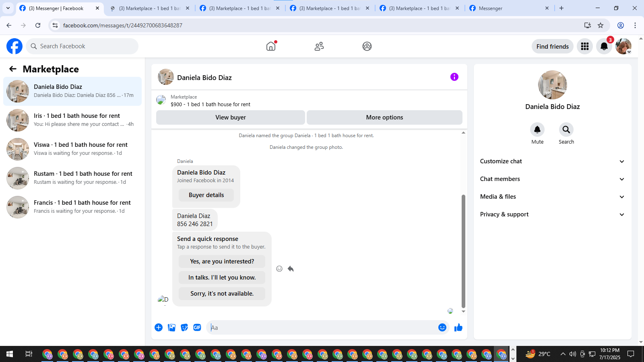Open the Chrome three-dot menu
This screenshot has height=362, width=644.
tap(635, 25)
